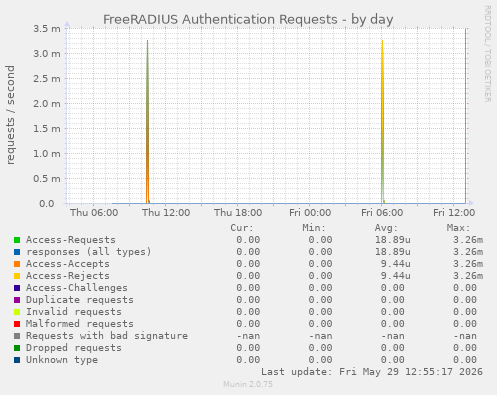Click the 1.0 m y-axis label
The height and width of the screenshot is (395, 497).
coord(47,154)
